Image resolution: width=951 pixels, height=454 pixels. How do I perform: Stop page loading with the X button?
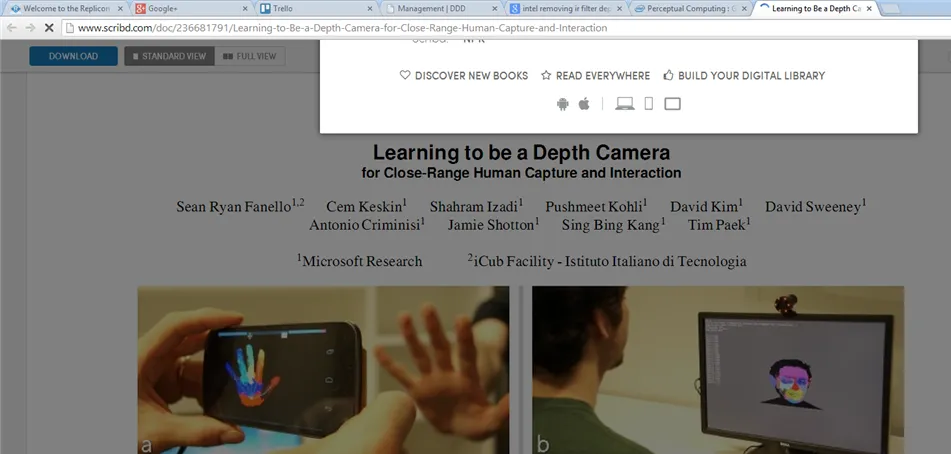tap(49, 28)
